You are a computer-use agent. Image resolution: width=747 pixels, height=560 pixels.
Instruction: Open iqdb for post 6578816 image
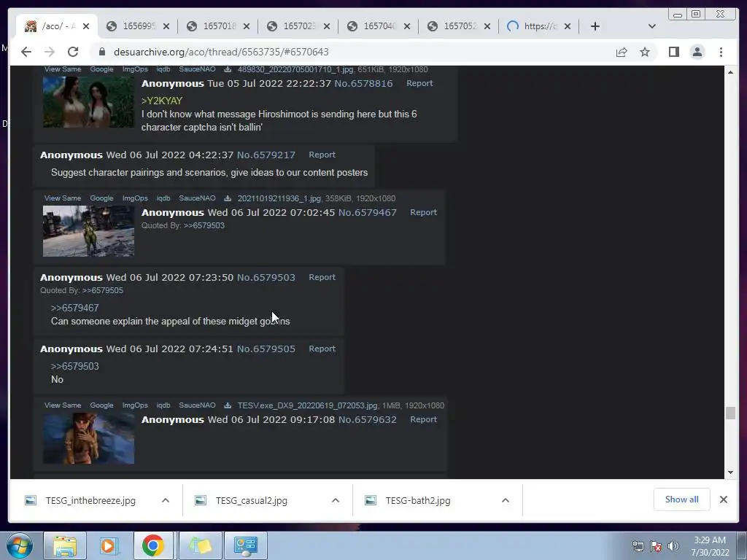point(163,69)
